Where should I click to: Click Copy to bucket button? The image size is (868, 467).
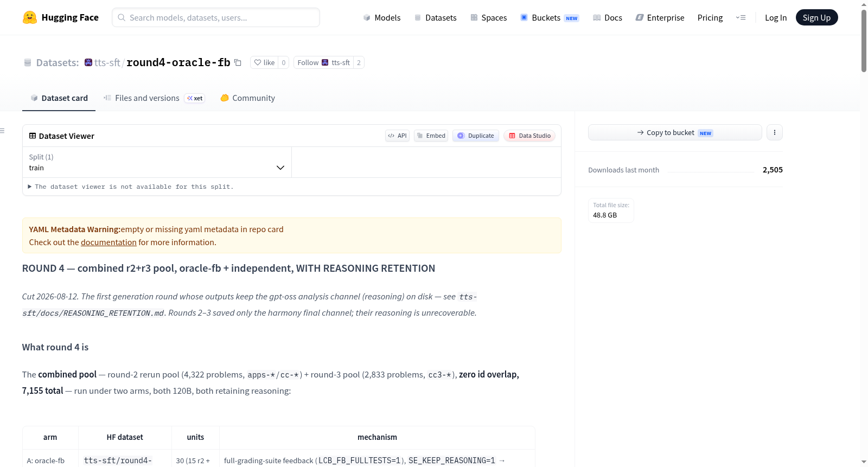[x=675, y=132]
